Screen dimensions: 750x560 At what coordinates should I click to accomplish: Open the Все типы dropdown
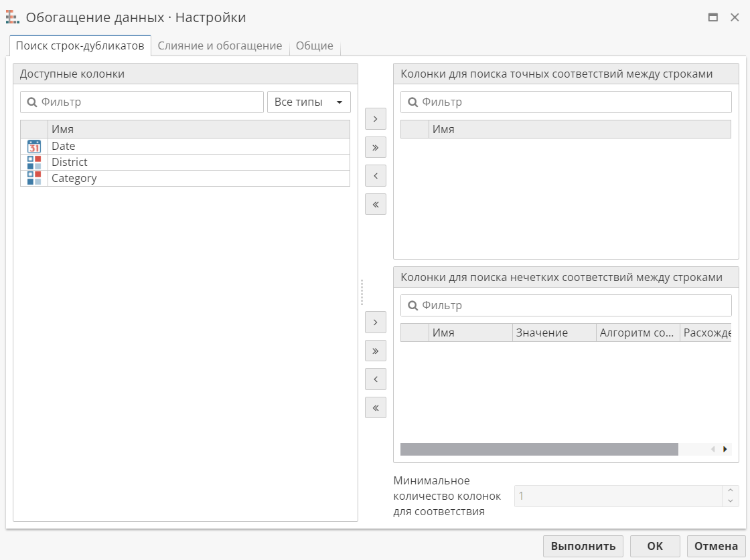coord(309,102)
